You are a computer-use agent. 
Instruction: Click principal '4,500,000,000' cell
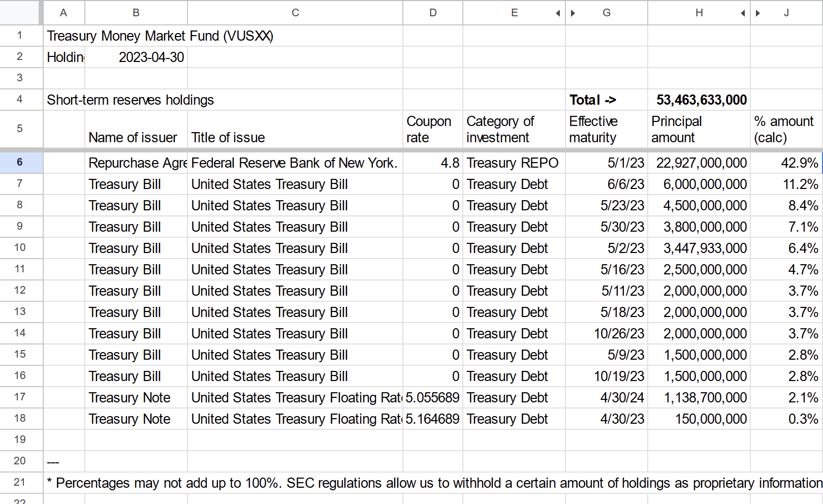pyautogui.click(x=699, y=206)
